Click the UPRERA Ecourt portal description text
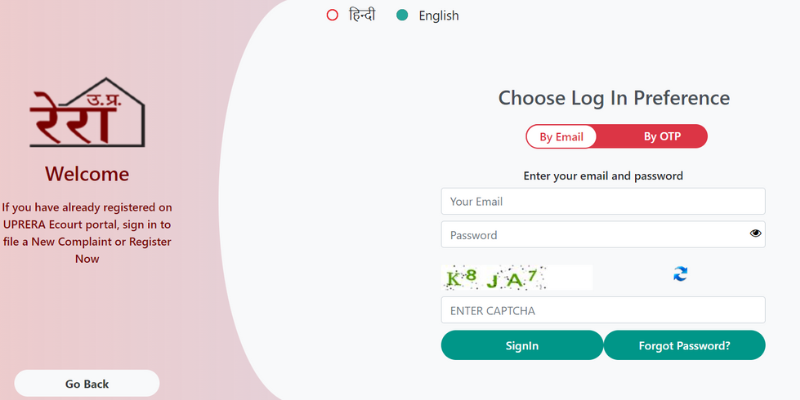The width and height of the screenshot is (800, 400). 87,233
